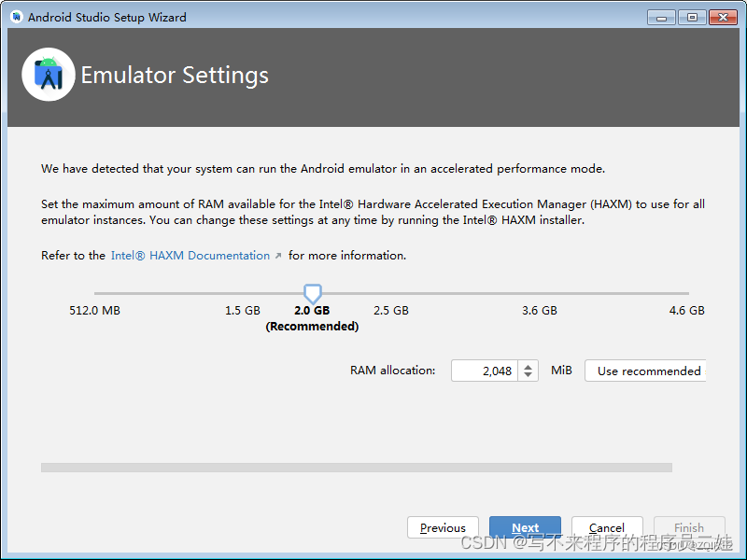Click the RAM allocation label
Viewport: 747px width, 560px height.
click(x=392, y=370)
